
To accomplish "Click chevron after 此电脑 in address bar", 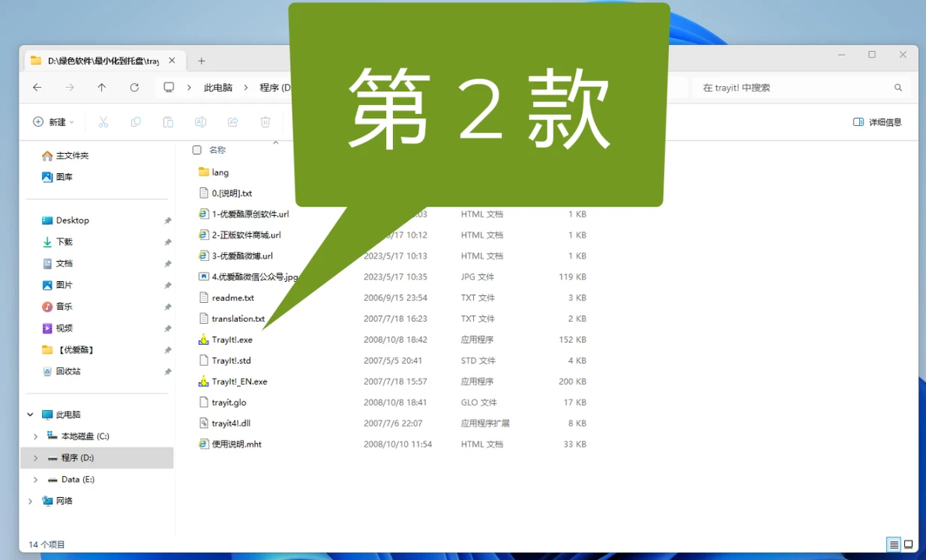I will pos(245,88).
